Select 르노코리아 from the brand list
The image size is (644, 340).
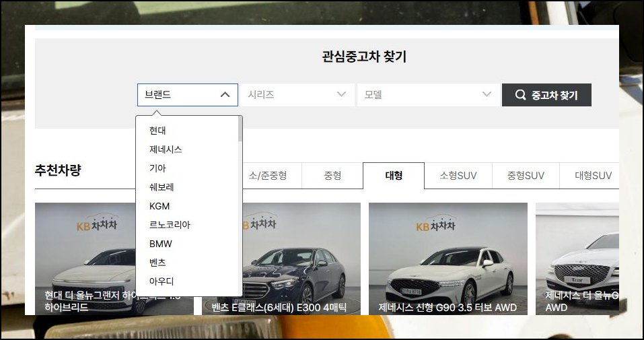170,226
